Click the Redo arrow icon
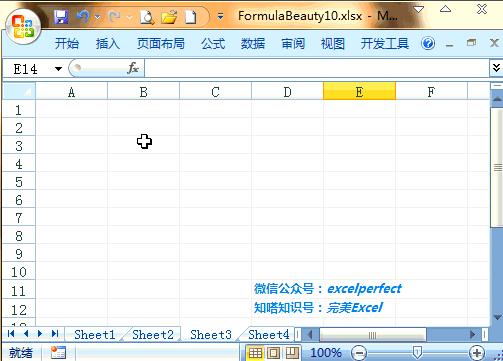The height and width of the screenshot is (361, 503). (x=115, y=16)
